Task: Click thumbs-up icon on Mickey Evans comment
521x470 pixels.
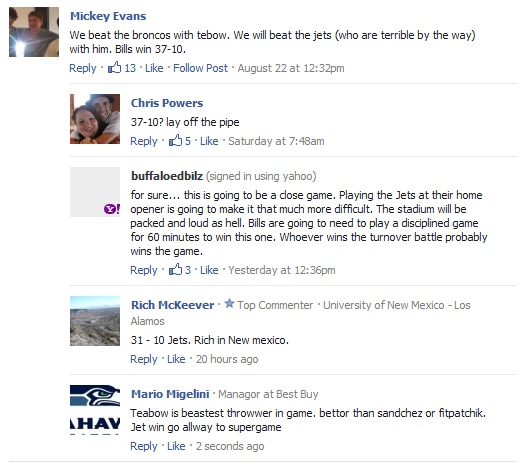Action: tap(114, 67)
